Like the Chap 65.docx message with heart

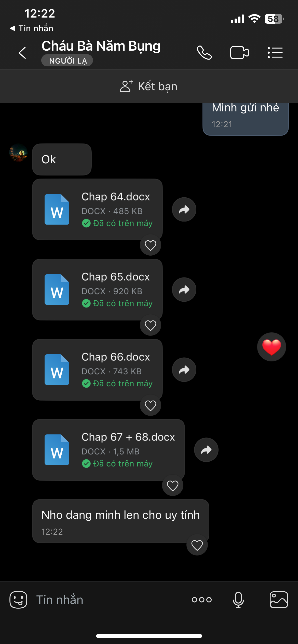(x=151, y=326)
